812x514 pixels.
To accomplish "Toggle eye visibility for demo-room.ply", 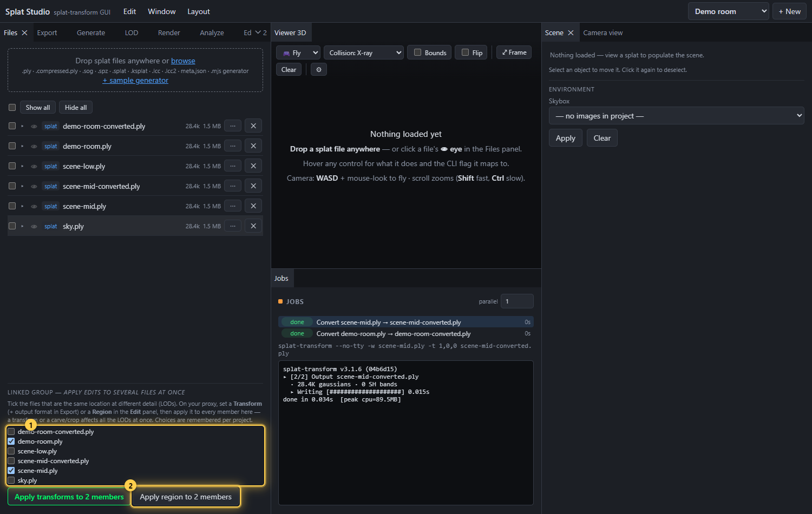I will pyautogui.click(x=34, y=147).
